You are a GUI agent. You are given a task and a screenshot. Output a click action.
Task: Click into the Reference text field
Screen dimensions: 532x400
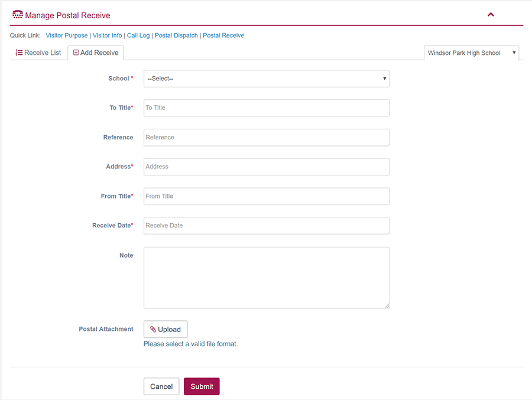[x=266, y=137]
